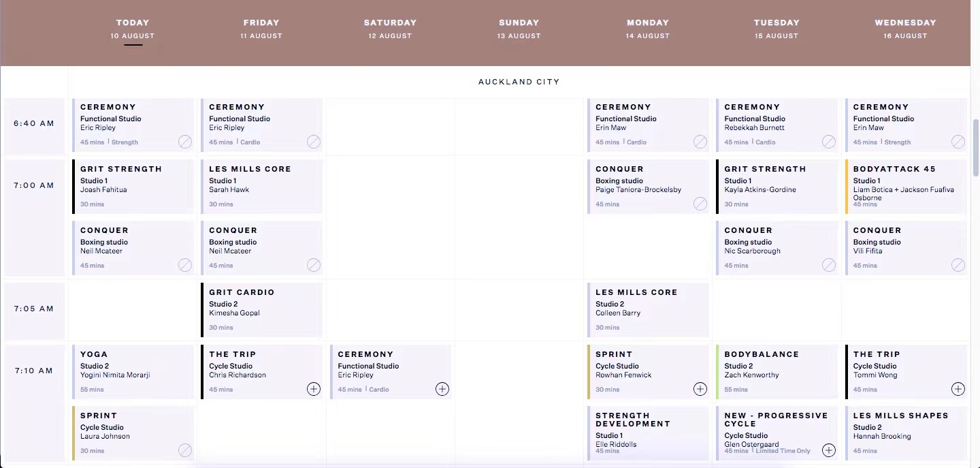This screenshot has height=468, width=980.
Task: Add Saturday Ceremony class with plus icon
Action: (442, 389)
